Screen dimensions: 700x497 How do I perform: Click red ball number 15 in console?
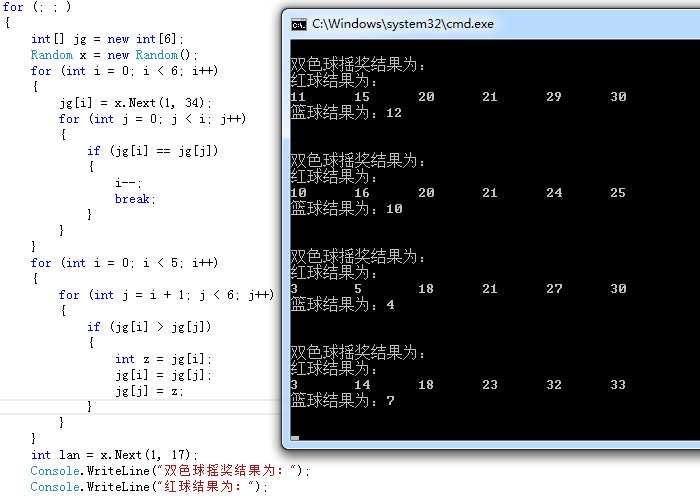pyautogui.click(x=362, y=97)
